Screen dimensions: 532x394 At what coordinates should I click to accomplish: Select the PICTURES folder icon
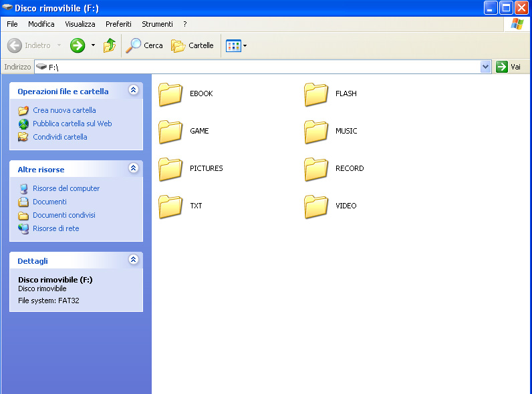click(170, 169)
